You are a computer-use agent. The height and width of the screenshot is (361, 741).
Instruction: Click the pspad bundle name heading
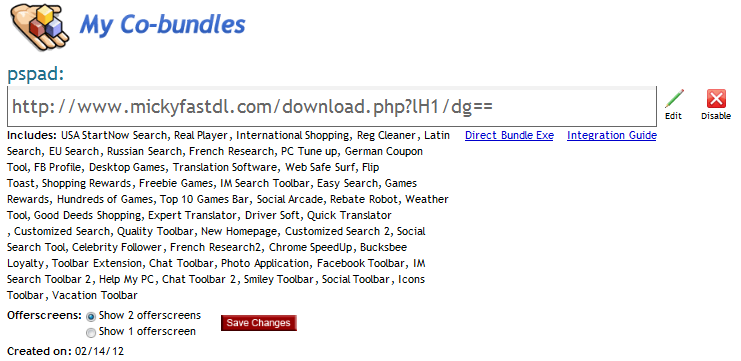[x=35, y=74]
